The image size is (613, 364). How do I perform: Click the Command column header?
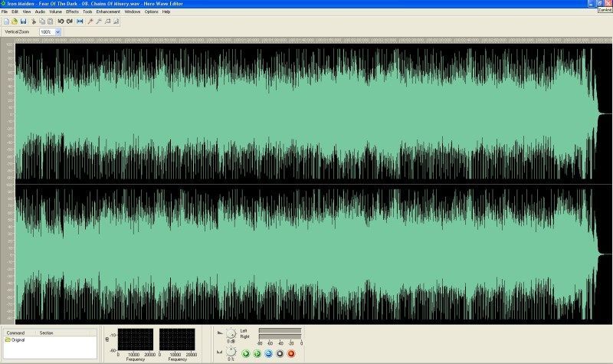pyautogui.click(x=21, y=333)
